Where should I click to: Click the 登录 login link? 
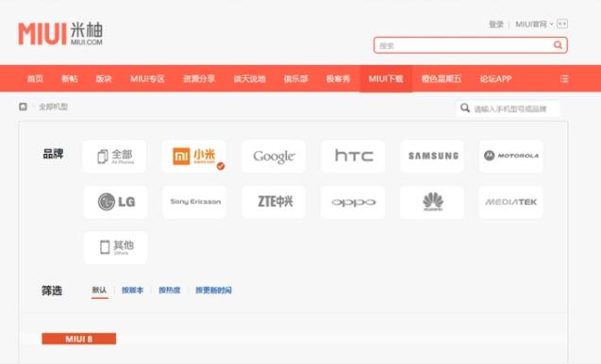(496, 25)
